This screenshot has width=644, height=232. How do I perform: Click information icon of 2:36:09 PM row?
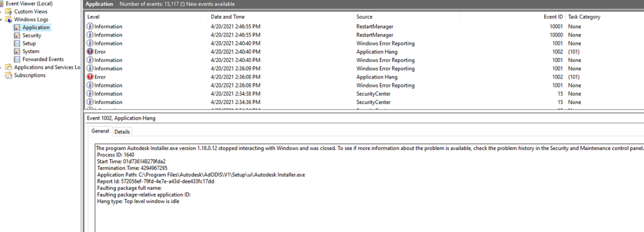coord(90,68)
